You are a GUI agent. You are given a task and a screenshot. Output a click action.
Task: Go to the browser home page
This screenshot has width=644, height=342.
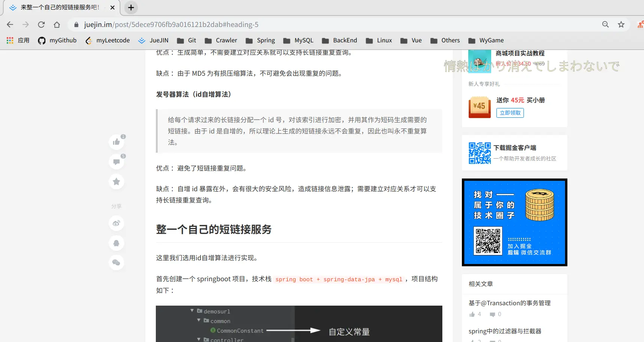(x=57, y=24)
